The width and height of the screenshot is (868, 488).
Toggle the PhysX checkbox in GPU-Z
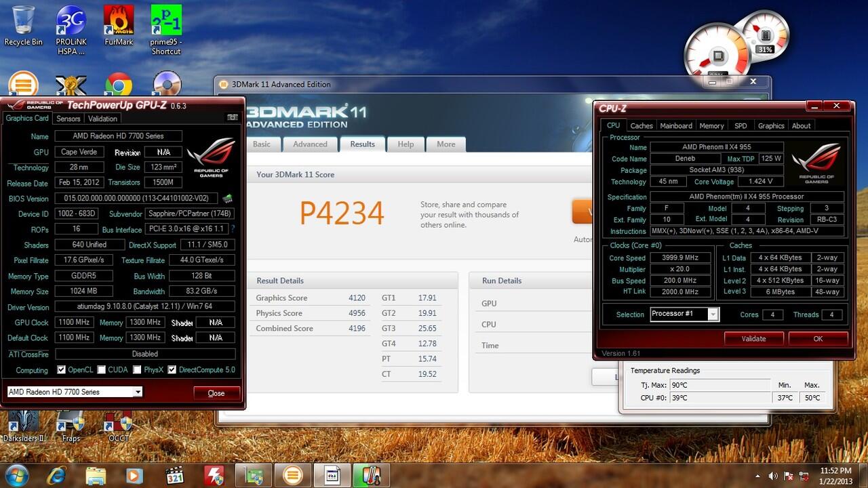coord(137,370)
